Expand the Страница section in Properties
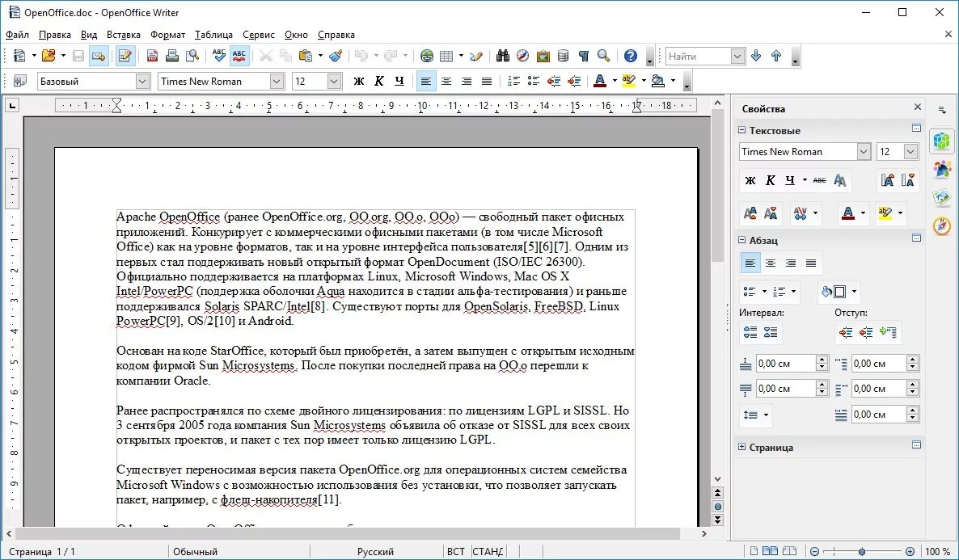This screenshot has width=959, height=560. point(741,446)
